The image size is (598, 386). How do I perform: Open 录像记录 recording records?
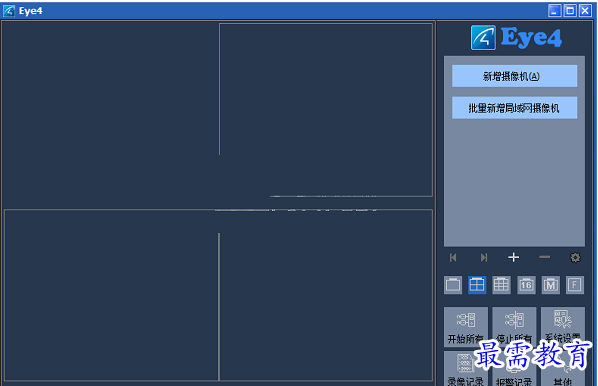(x=466, y=369)
